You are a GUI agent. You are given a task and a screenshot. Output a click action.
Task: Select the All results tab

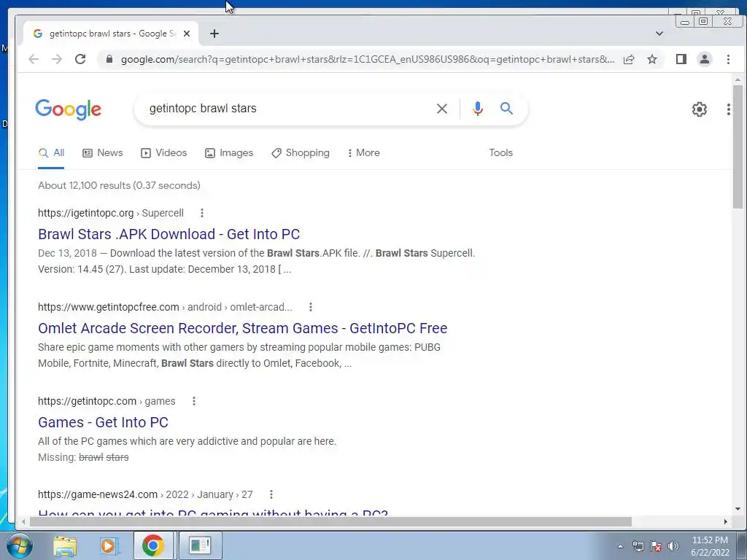pyautogui.click(x=51, y=153)
